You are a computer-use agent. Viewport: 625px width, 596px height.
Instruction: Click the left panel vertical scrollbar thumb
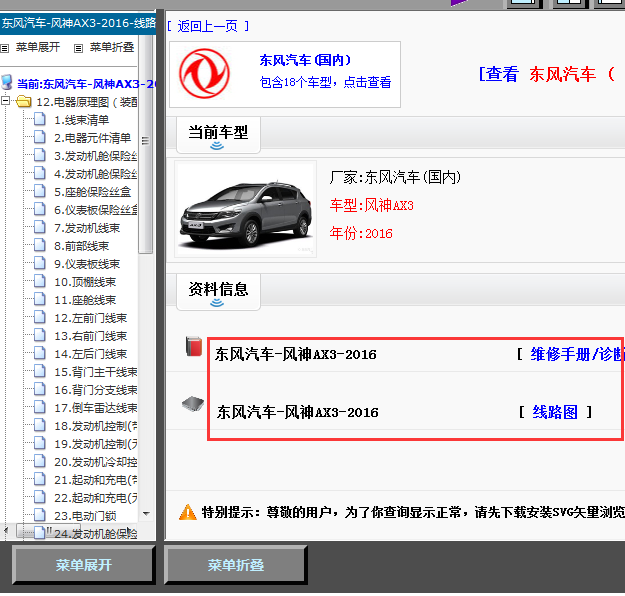[146, 143]
